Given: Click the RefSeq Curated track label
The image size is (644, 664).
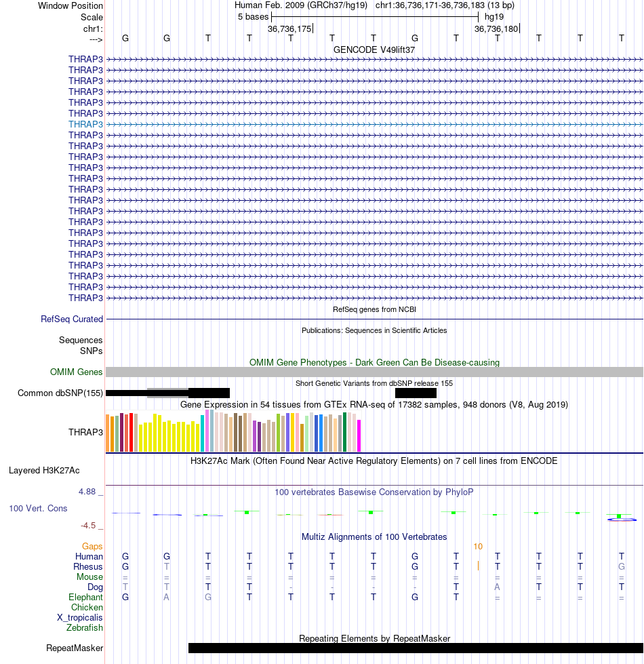Looking at the screenshot, I should point(71,319).
